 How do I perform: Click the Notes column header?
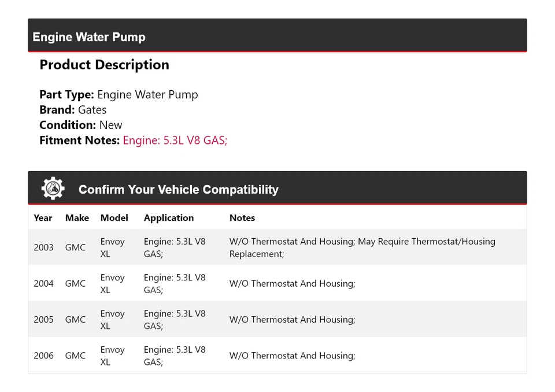coord(242,218)
